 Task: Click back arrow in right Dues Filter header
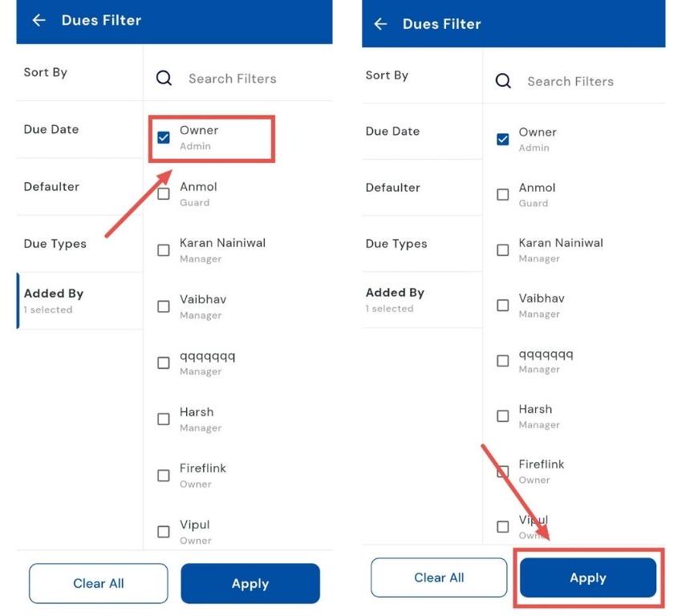point(380,24)
